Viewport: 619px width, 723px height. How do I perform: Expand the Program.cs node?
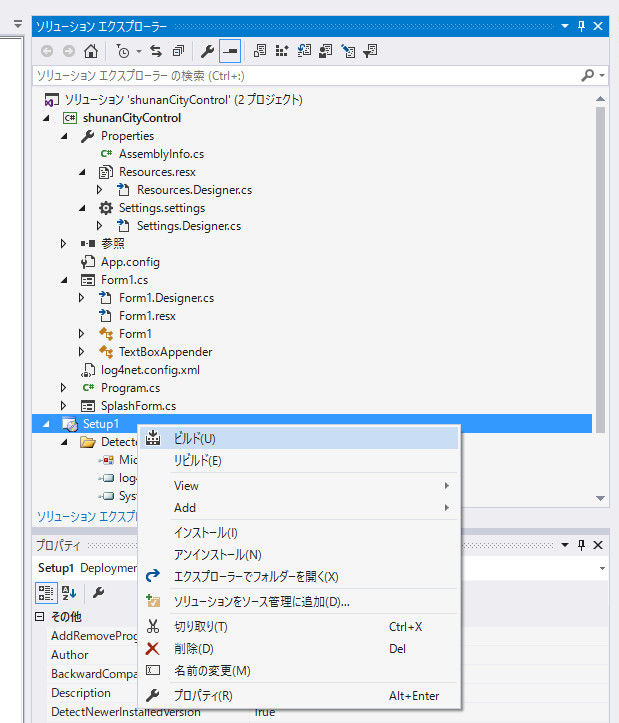click(x=64, y=388)
